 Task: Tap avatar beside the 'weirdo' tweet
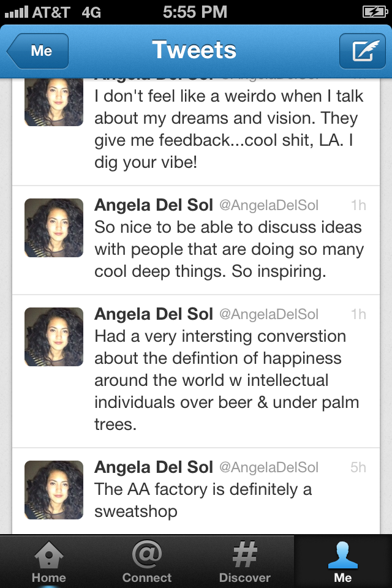pyautogui.click(x=54, y=103)
